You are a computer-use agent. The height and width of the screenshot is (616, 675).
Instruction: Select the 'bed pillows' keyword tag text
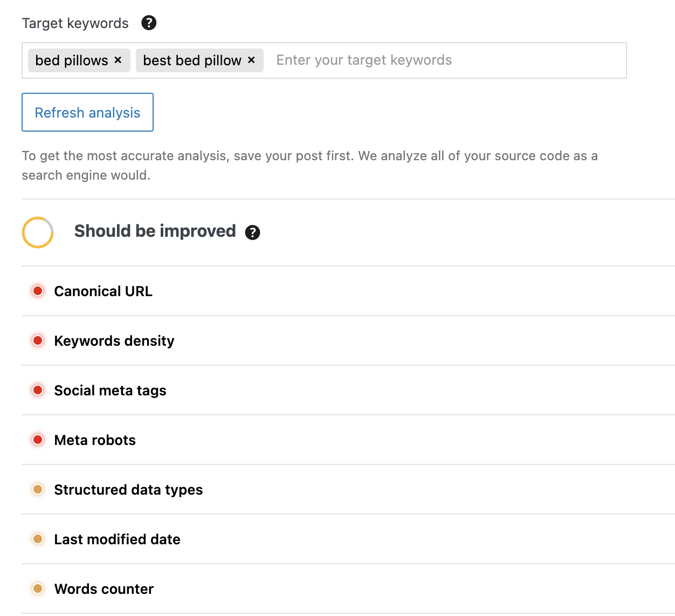(72, 60)
